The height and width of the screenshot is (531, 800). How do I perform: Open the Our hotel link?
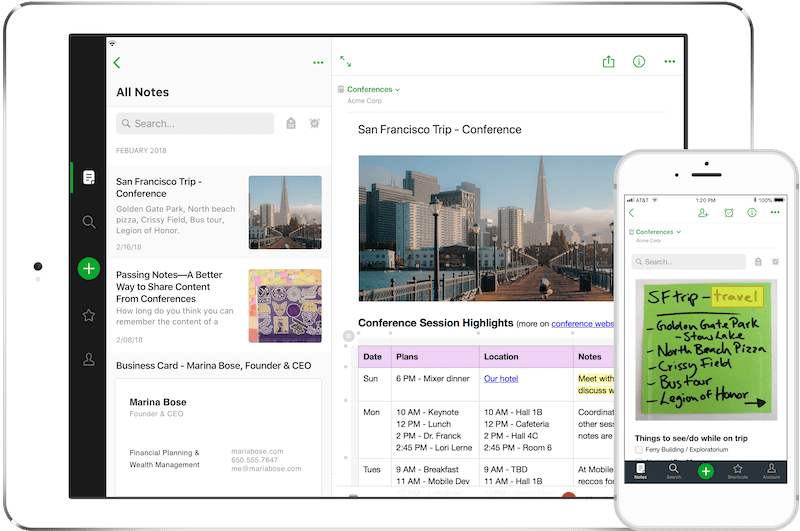pos(501,378)
